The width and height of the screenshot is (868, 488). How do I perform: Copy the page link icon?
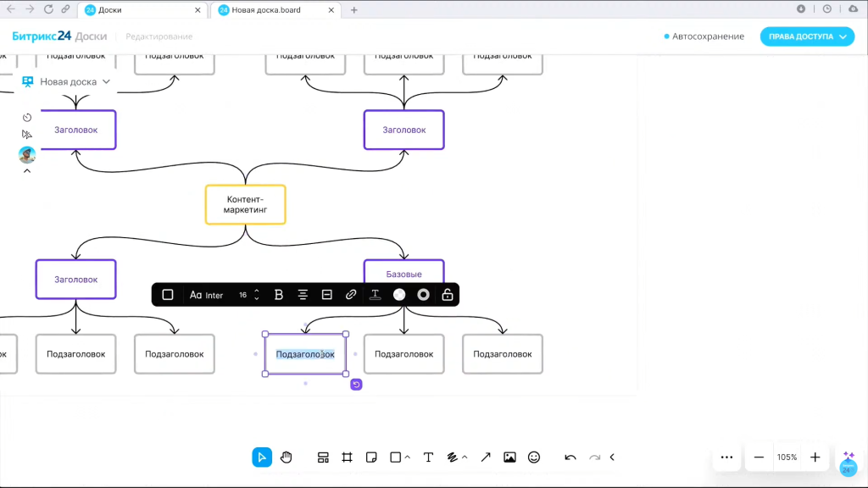click(66, 9)
